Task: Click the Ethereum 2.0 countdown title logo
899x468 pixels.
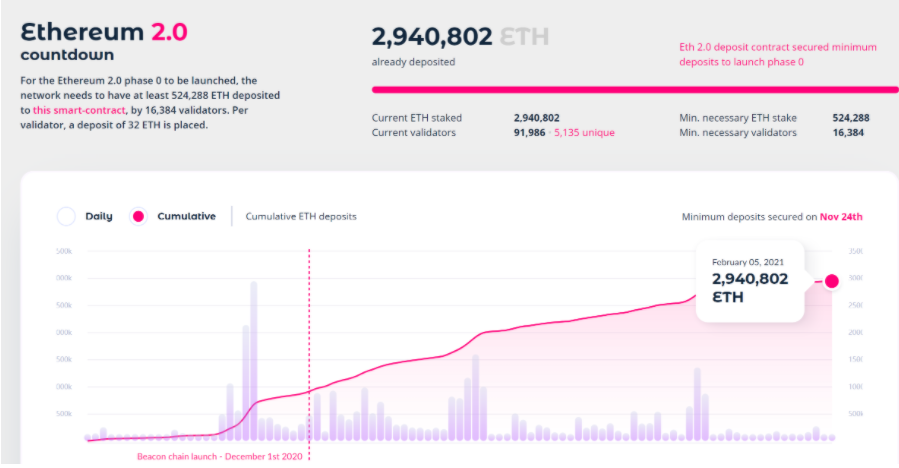Action: point(103,40)
